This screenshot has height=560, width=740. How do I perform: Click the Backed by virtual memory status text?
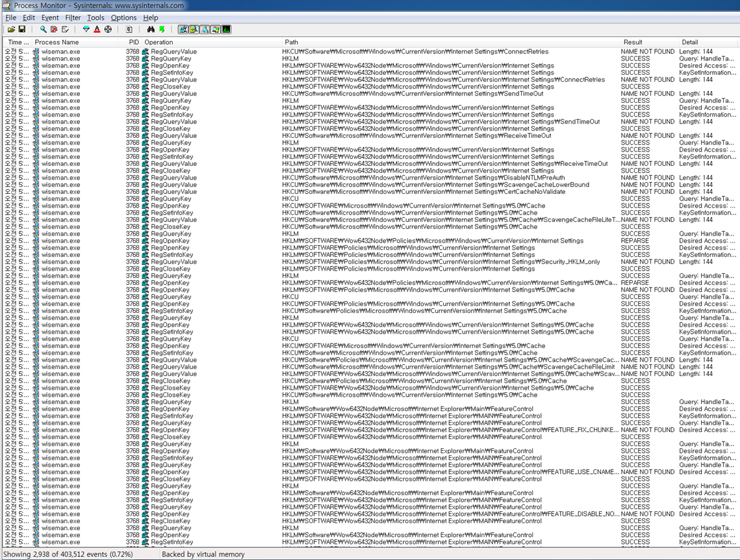pos(203,554)
